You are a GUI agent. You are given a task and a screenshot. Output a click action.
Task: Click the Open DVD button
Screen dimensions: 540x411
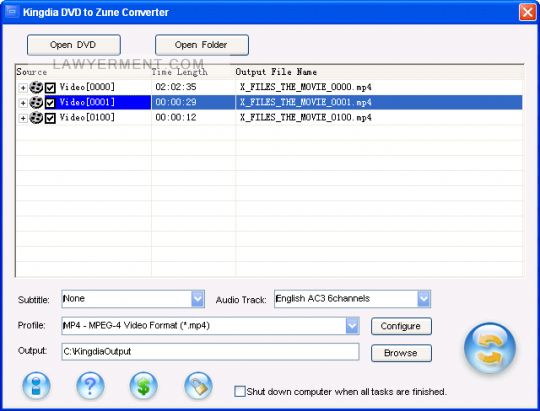click(74, 45)
